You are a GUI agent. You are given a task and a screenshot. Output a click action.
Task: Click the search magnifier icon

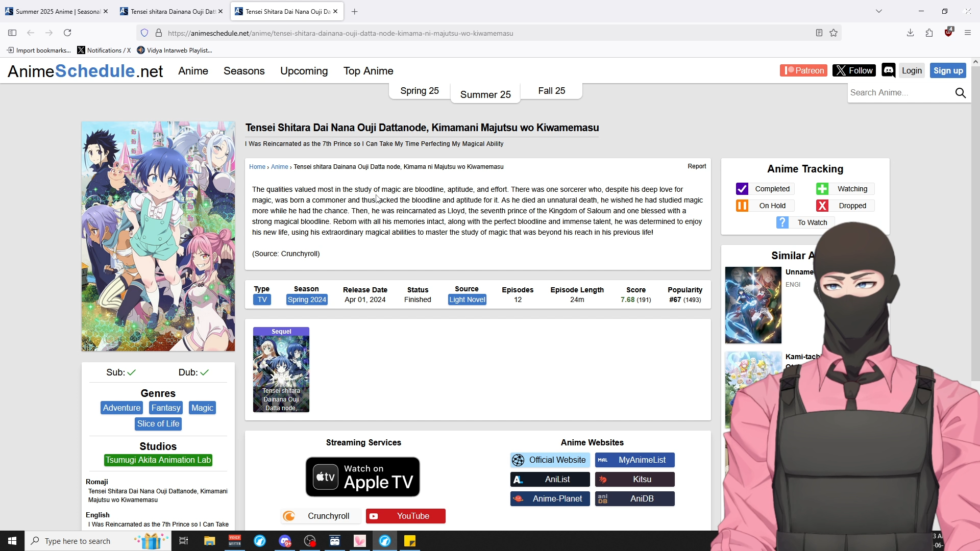[960, 93]
